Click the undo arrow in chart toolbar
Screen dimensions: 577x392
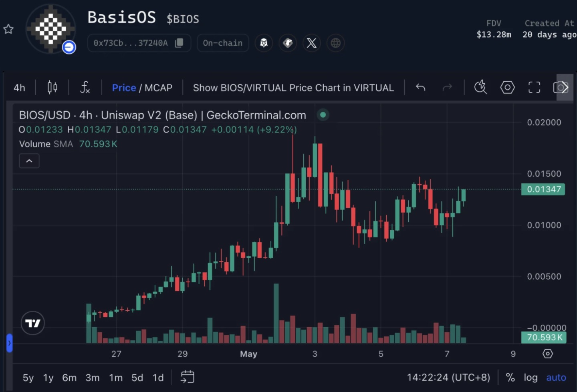point(420,87)
